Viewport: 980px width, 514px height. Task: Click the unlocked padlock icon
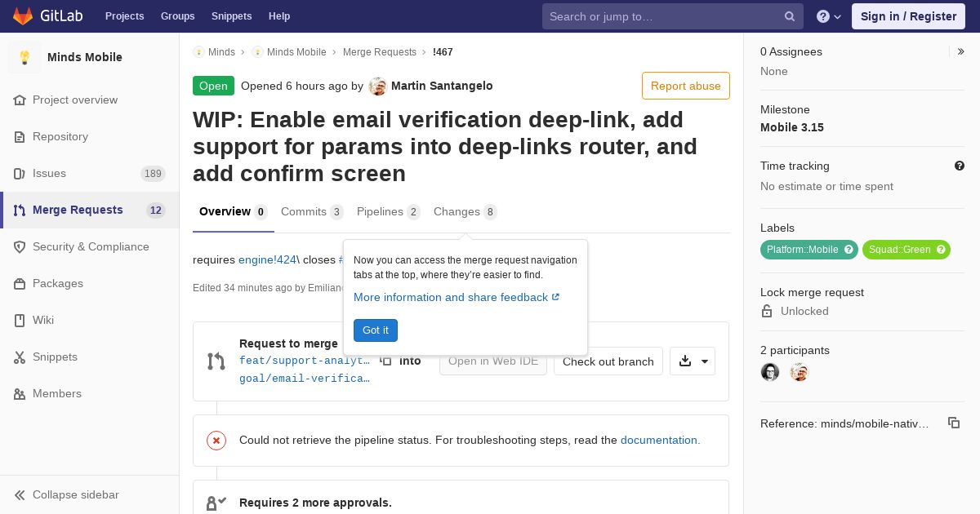tap(767, 311)
